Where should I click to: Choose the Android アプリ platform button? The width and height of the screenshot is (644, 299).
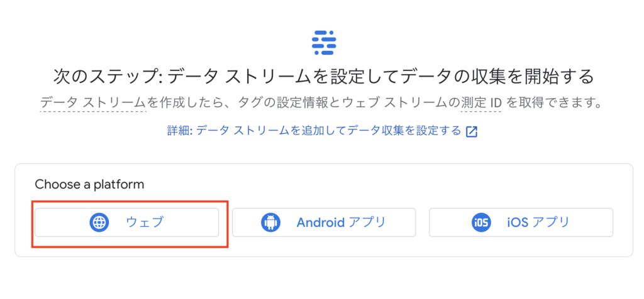click(x=324, y=222)
